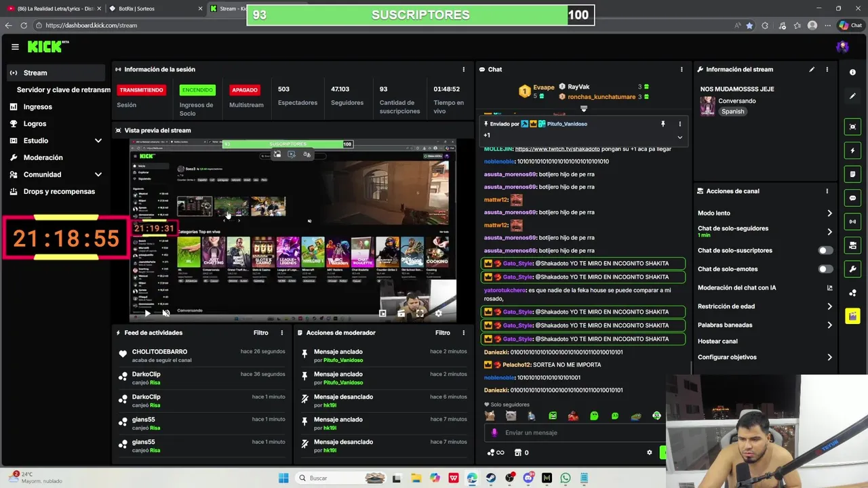
Task: Open Palabras baneadas chevron
Action: pyautogui.click(x=829, y=325)
